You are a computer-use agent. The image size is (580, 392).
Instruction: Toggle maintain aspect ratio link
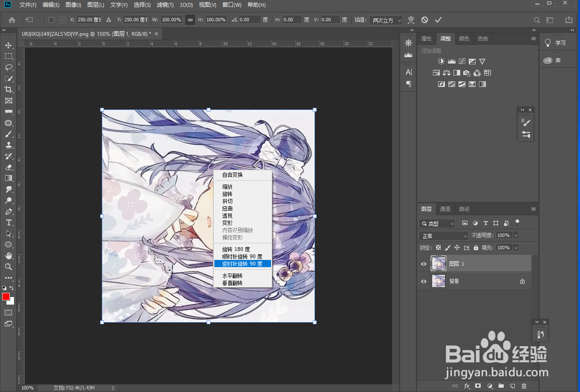tap(190, 20)
